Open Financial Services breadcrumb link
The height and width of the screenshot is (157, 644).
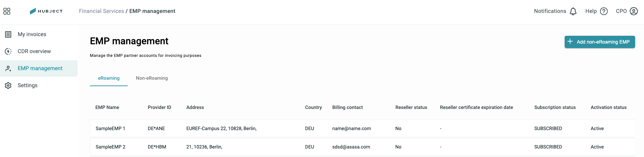pyautogui.click(x=101, y=11)
